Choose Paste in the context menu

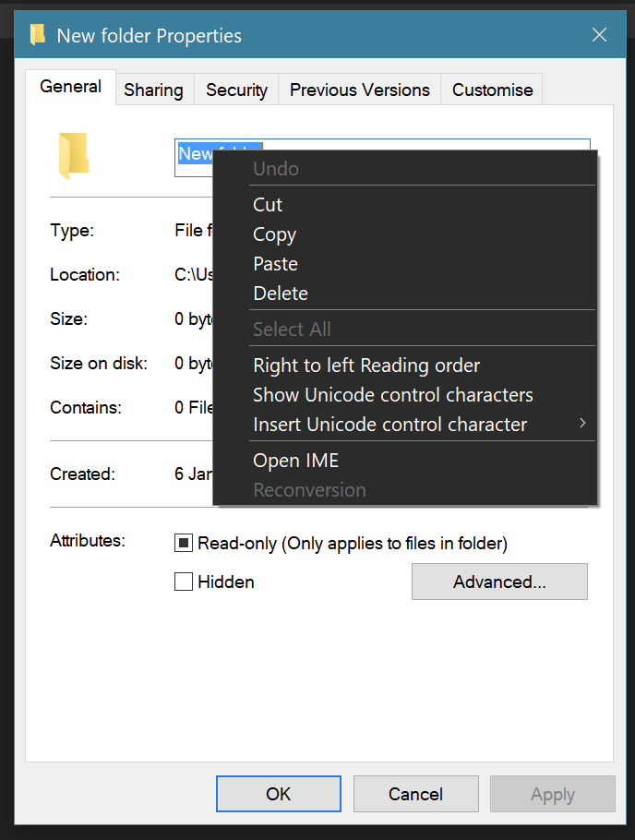click(x=275, y=264)
